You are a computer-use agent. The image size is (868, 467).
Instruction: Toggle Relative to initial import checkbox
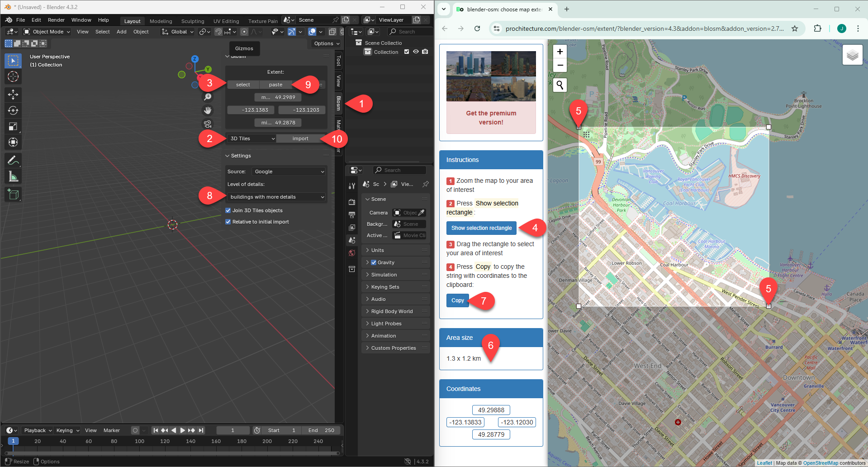coord(228,222)
